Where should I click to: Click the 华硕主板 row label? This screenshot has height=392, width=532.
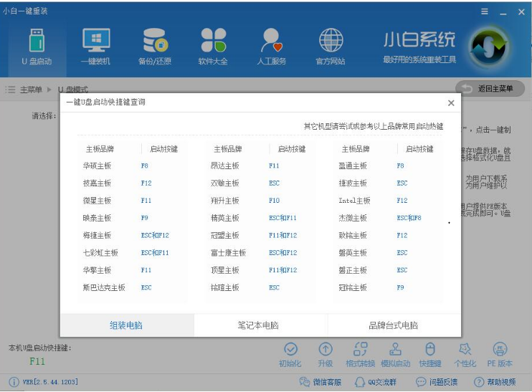97,166
